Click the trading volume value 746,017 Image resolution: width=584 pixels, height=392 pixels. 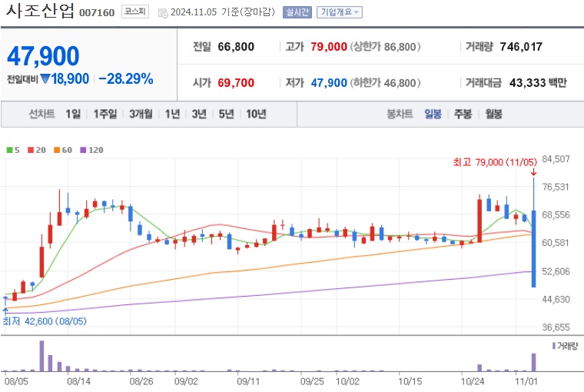(x=521, y=47)
